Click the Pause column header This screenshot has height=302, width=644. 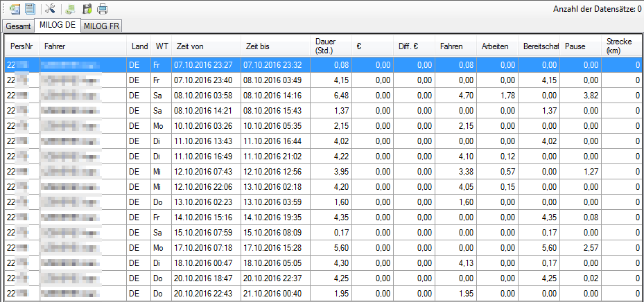pos(580,46)
